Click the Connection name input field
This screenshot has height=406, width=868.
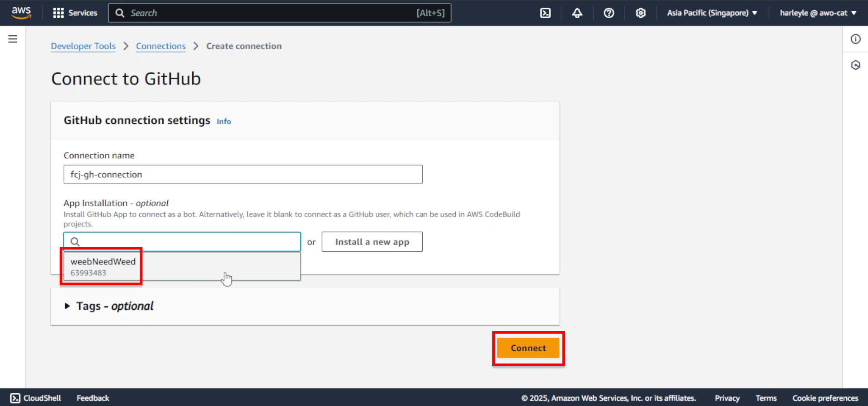[243, 175]
